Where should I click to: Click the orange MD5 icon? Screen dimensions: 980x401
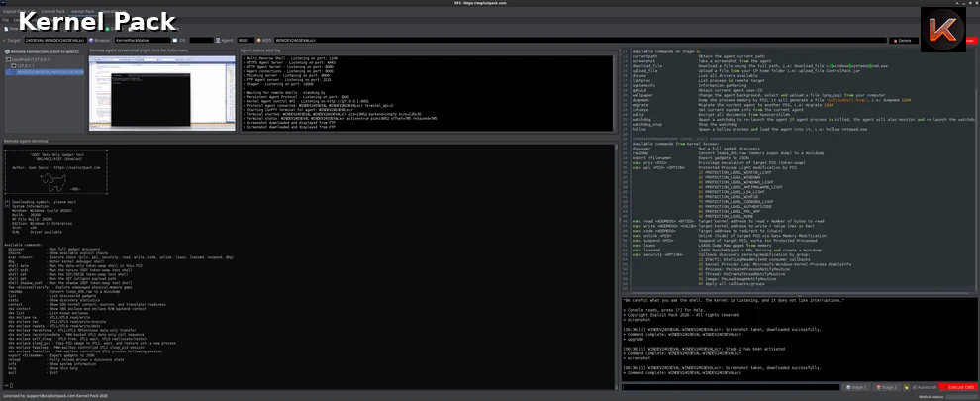tap(256, 40)
